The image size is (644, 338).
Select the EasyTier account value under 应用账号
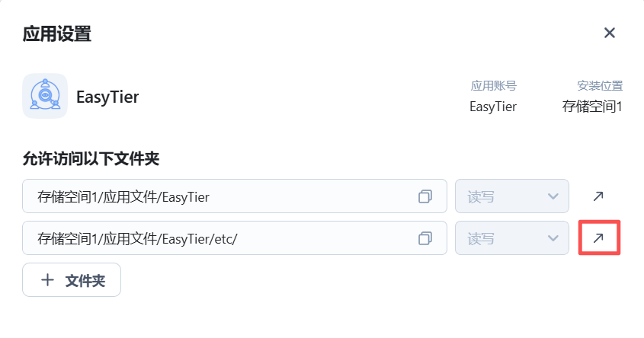(493, 107)
